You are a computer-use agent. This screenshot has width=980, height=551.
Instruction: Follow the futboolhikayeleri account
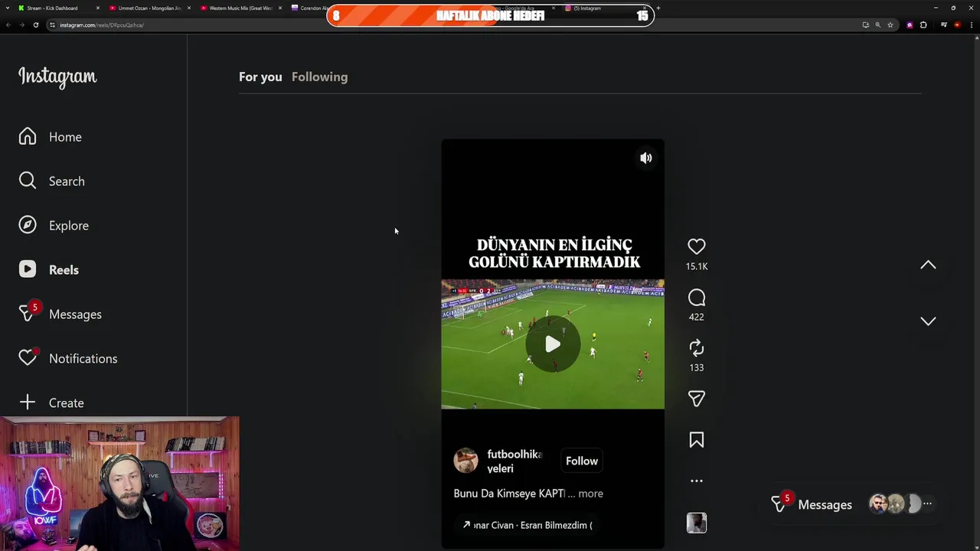tap(582, 461)
